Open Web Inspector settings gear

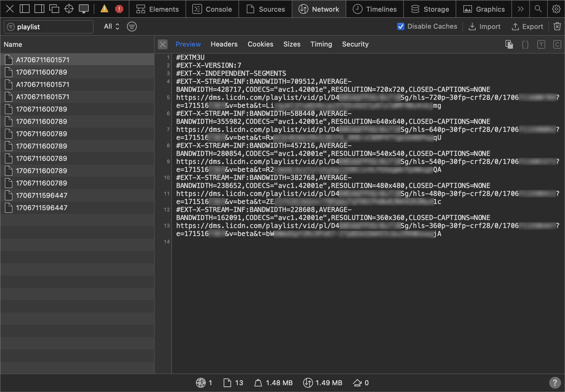556,9
